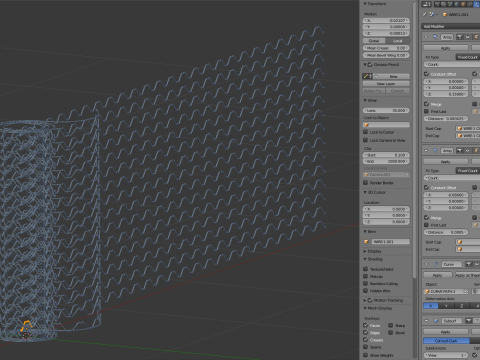This screenshot has height=360, width=480.
Task: Collapse the first Array modifier panel
Action: (426, 37)
